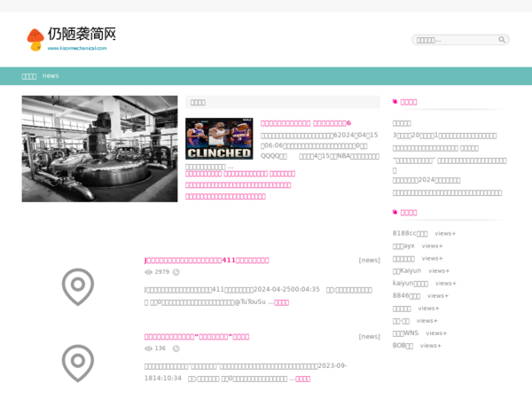Screen dimensions: 532x399
Task: Open the sidebar news item containing 2024
Action: click(x=426, y=180)
